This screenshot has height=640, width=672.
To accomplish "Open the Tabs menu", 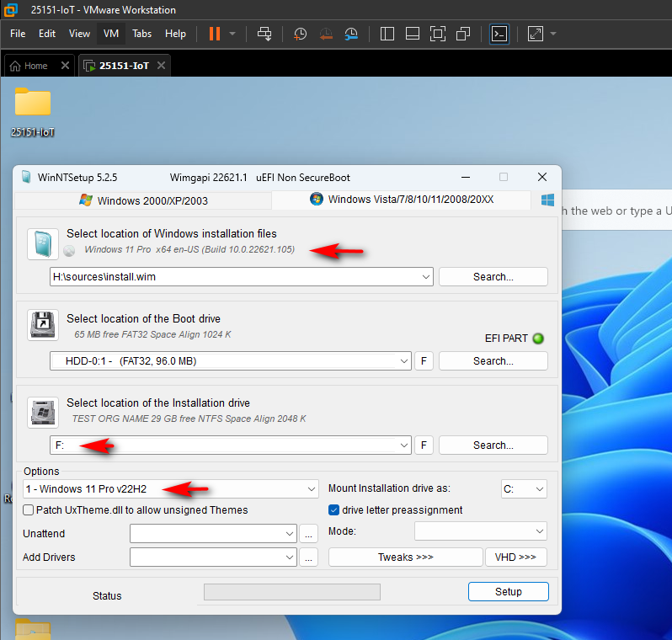I will pos(141,34).
